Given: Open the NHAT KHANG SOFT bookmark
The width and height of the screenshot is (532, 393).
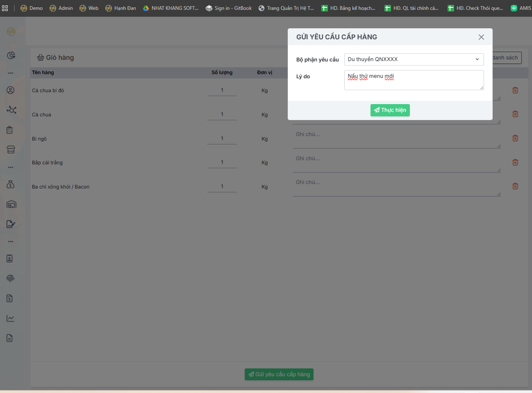Looking at the screenshot, I should pyautogui.click(x=171, y=8).
